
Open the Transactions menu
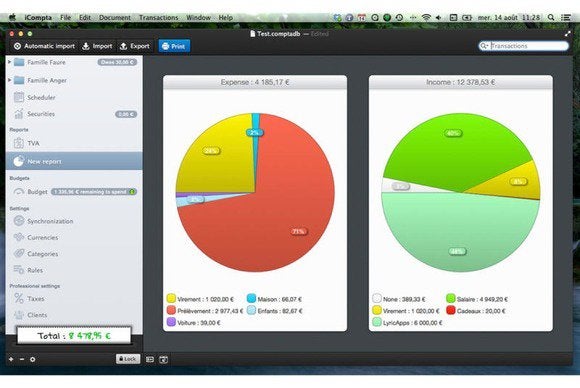(158, 17)
